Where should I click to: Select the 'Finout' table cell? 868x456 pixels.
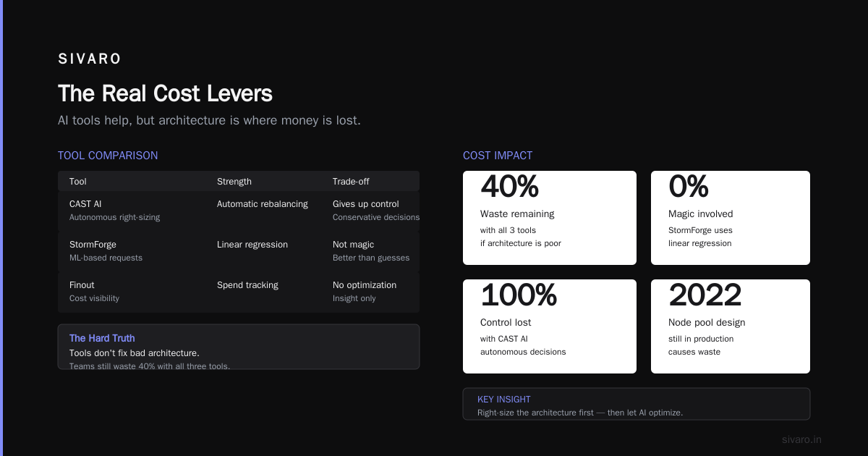click(x=82, y=285)
